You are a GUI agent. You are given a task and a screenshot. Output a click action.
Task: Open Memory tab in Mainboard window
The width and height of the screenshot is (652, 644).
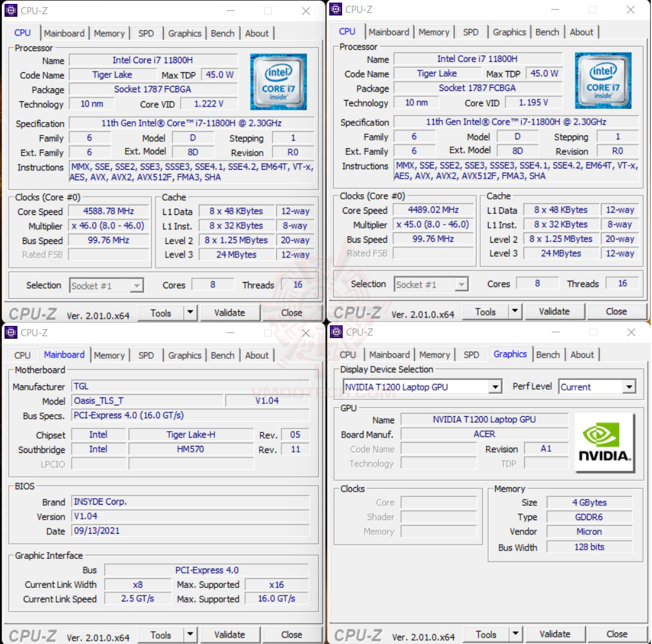point(109,356)
